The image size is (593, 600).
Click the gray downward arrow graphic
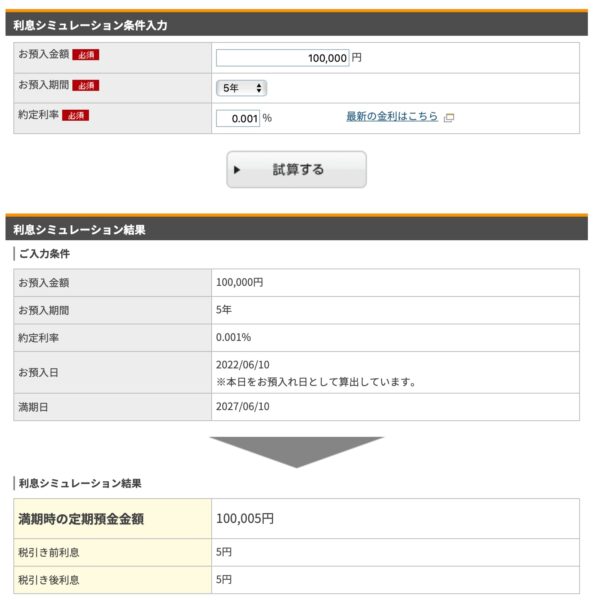point(296,452)
